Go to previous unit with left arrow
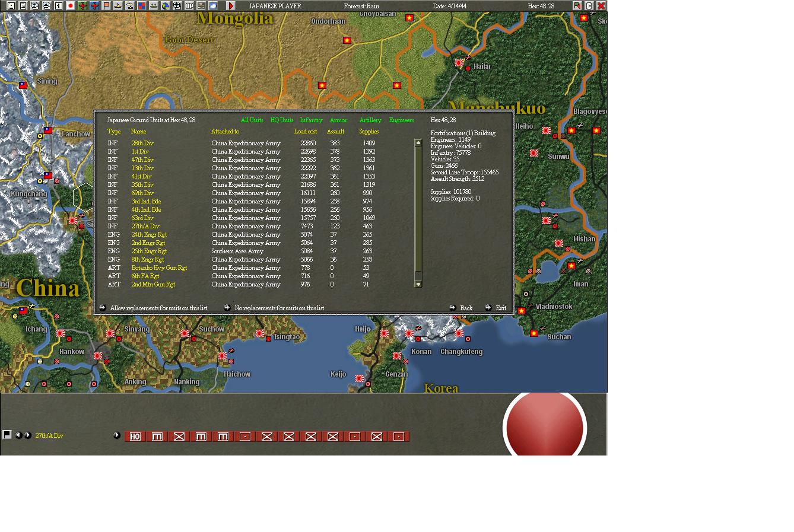This screenshot has height=532, width=794. (18, 435)
